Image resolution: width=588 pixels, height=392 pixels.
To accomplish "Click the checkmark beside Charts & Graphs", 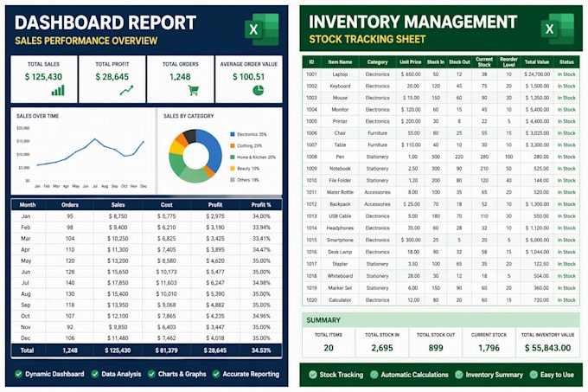I will click(151, 374).
